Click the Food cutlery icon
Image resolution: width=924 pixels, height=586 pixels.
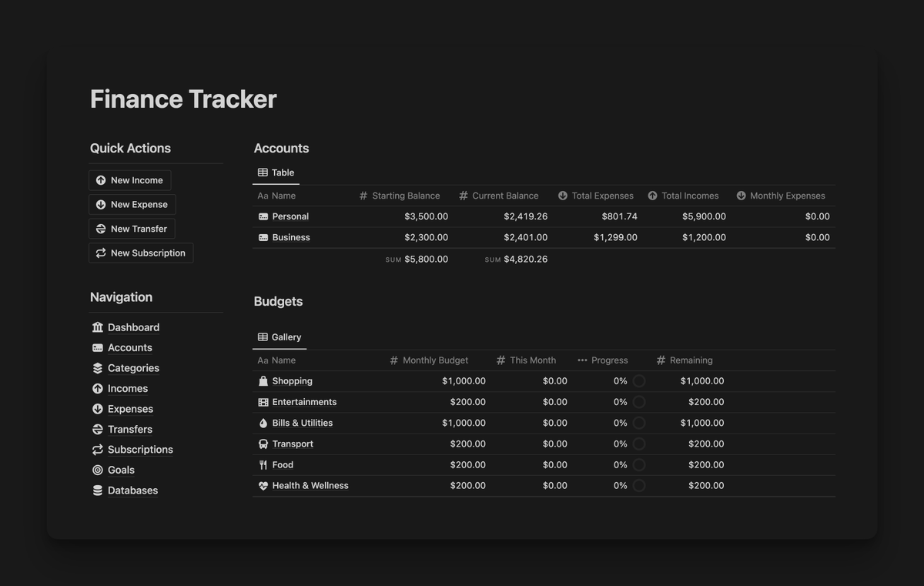(263, 464)
